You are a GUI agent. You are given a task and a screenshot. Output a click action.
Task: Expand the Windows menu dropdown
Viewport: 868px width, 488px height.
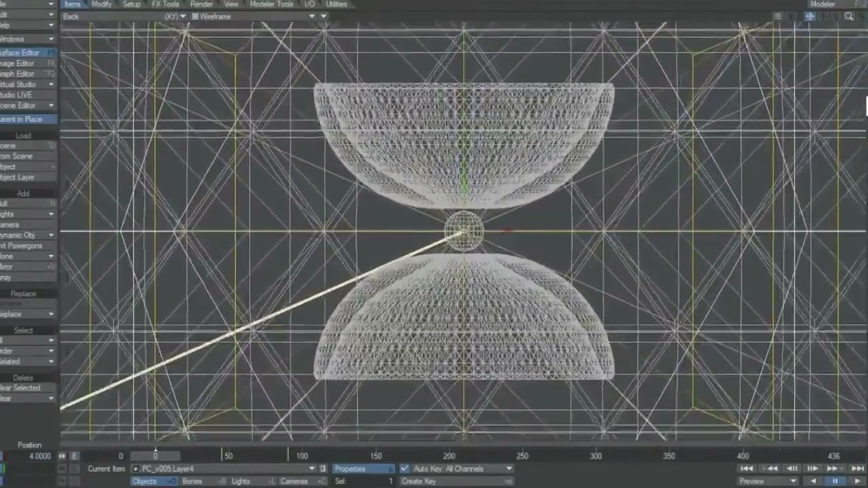point(27,39)
